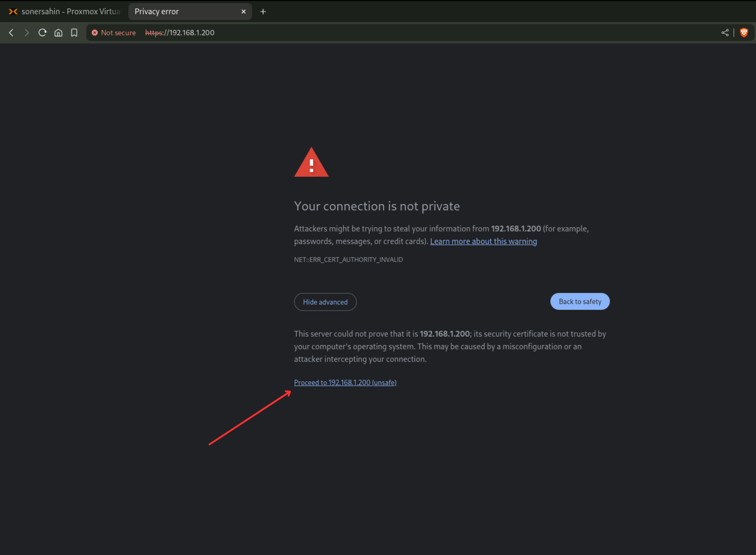
Task: Click the address bar URL field
Action: tap(354, 33)
